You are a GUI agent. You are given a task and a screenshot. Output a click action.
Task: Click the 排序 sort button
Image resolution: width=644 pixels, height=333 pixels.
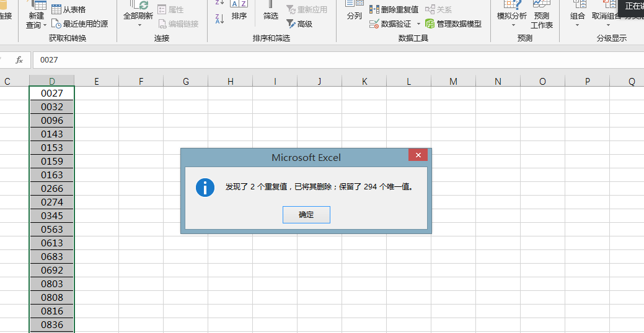[239, 11]
